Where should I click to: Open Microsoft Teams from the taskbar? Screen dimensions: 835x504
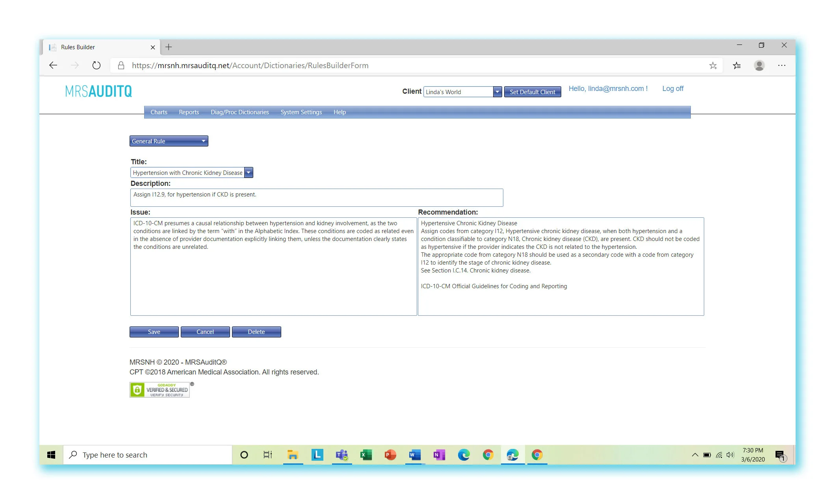341,455
